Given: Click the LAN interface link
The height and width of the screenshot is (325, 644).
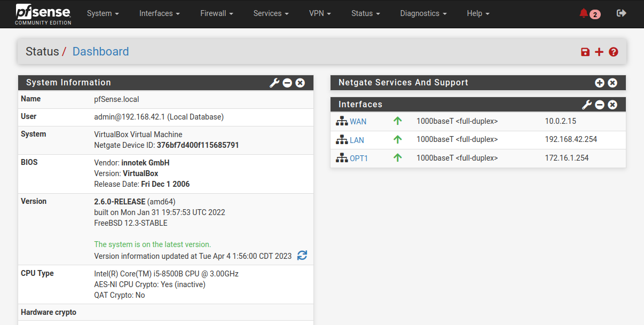Looking at the screenshot, I should pos(357,140).
